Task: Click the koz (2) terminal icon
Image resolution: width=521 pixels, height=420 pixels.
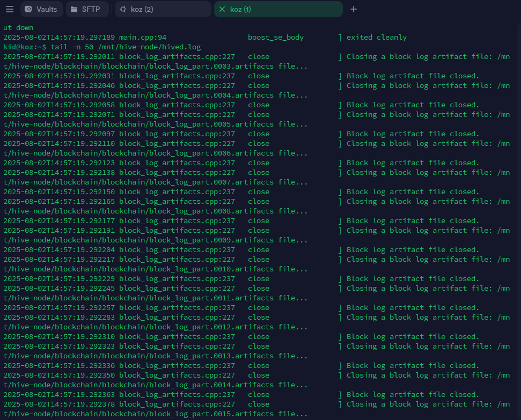Action: pos(123,9)
